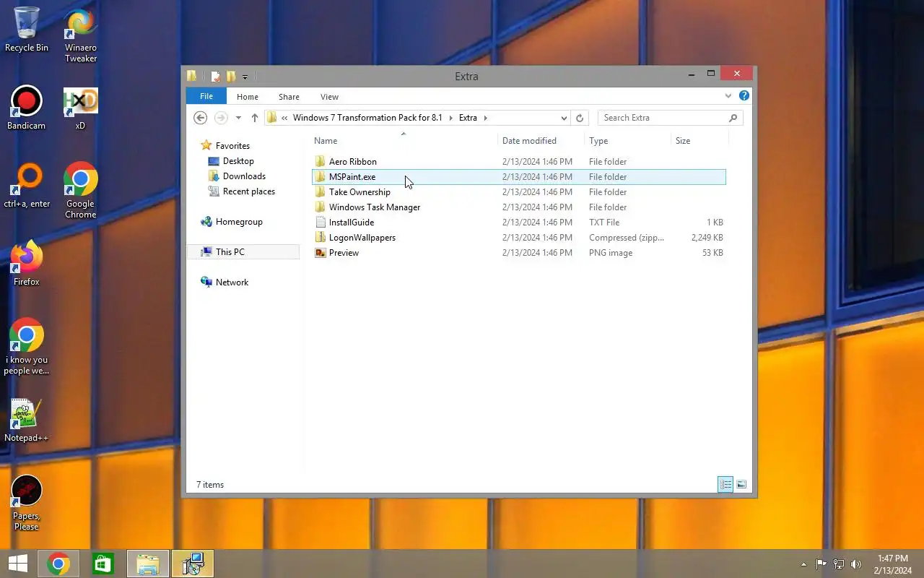This screenshot has height=578, width=924.
Task: Click the volume speaker tray icon
Action: click(x=856, y=564)
